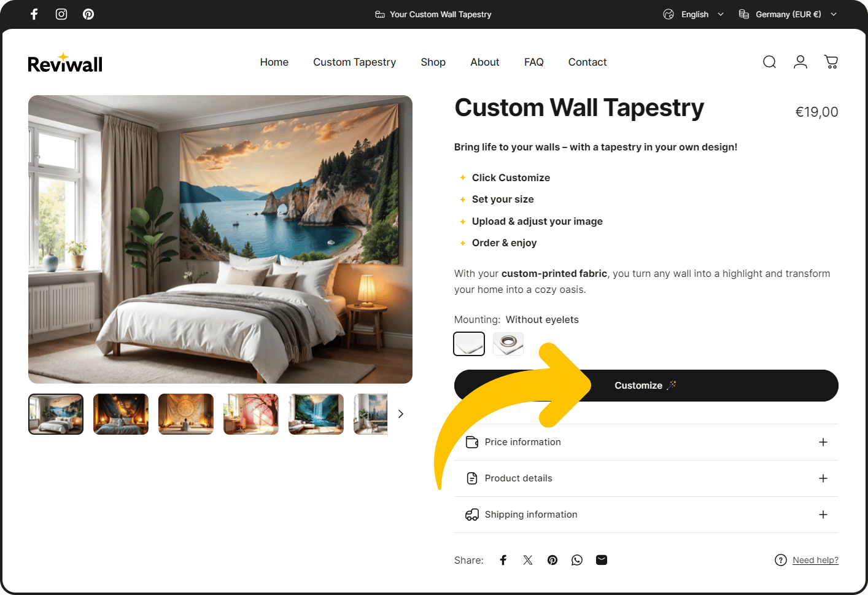Open the shopping cart icon
The width and height of the screenshot is (868, 595).
(x=831, y=62)
